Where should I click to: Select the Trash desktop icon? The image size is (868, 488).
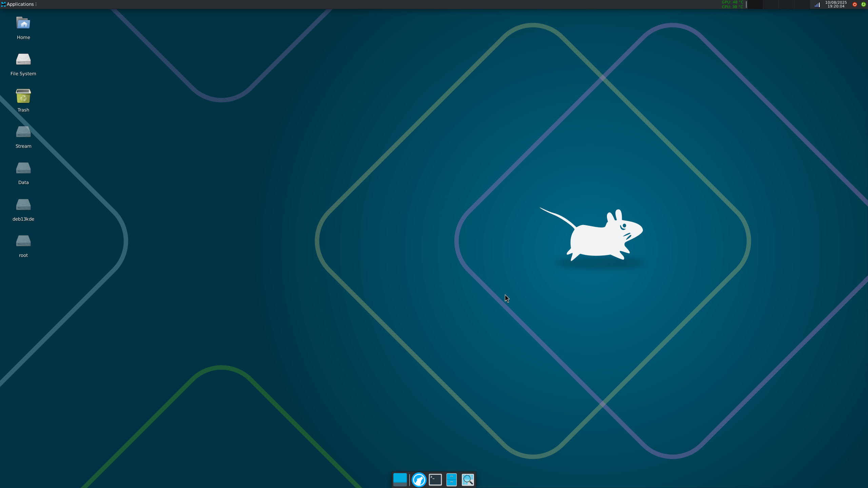point(23,96)
